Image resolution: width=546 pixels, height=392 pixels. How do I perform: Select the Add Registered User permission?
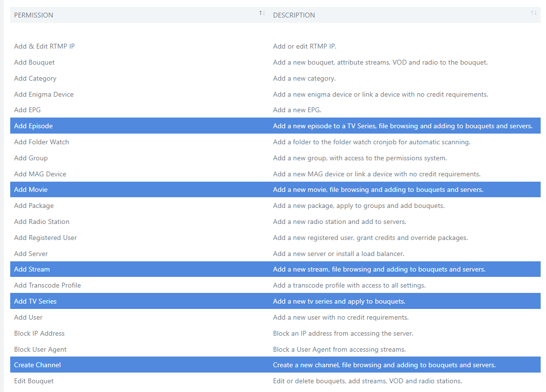pyautogui.click(x=276, y=238)
